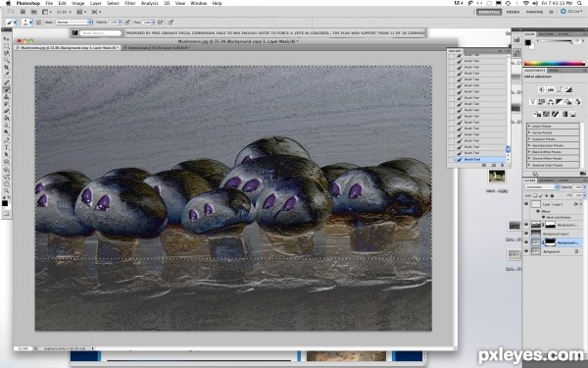The width and height of the screenshot is (588, 368).
Task: Select the Rectangular Marquee tool
Action: (x=7, y=46)
